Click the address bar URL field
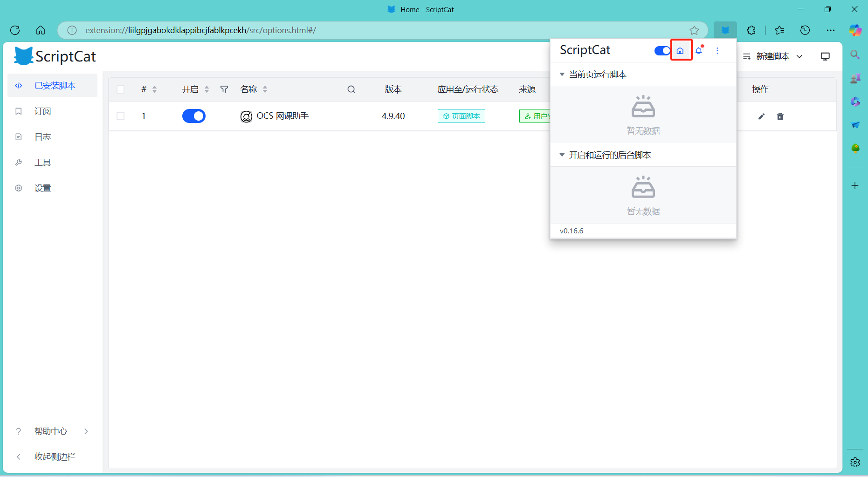868x477 pixels. click(382, 30)
